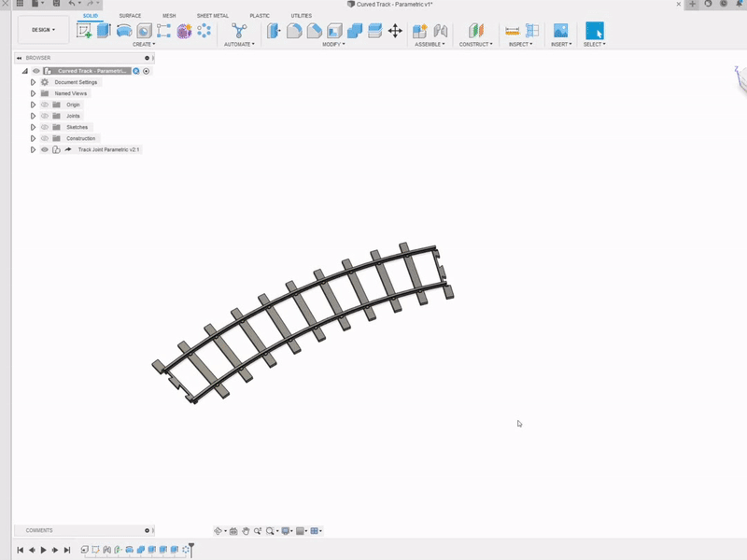Select the Create Sketch tool

click(x=86, y=29)
